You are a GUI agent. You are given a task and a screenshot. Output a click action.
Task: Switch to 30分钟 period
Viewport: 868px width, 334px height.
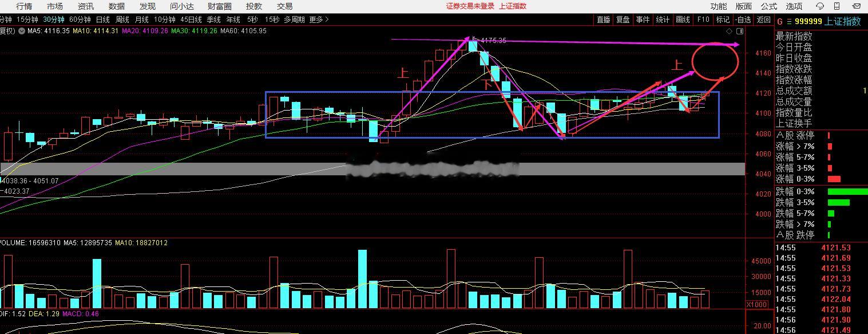click(54, 19)
